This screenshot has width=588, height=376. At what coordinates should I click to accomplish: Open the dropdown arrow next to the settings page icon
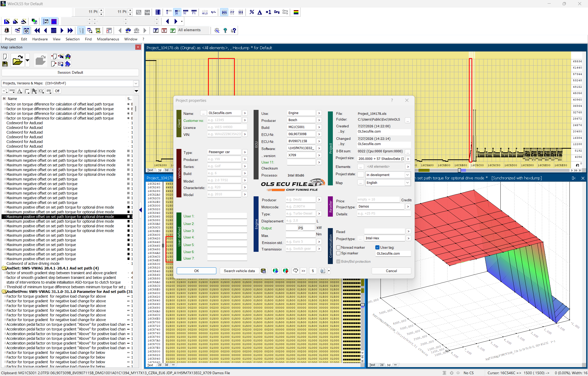click(329, 271)
